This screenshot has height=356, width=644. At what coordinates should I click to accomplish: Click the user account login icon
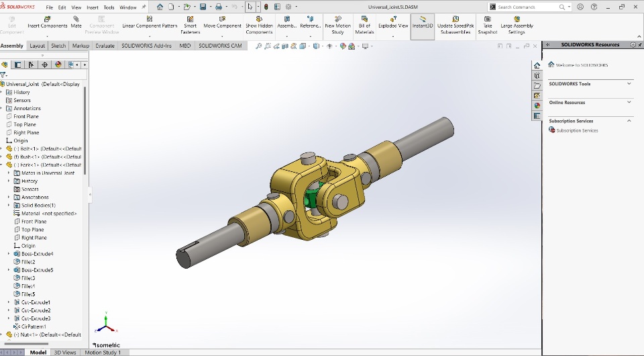tap(580, 7)
